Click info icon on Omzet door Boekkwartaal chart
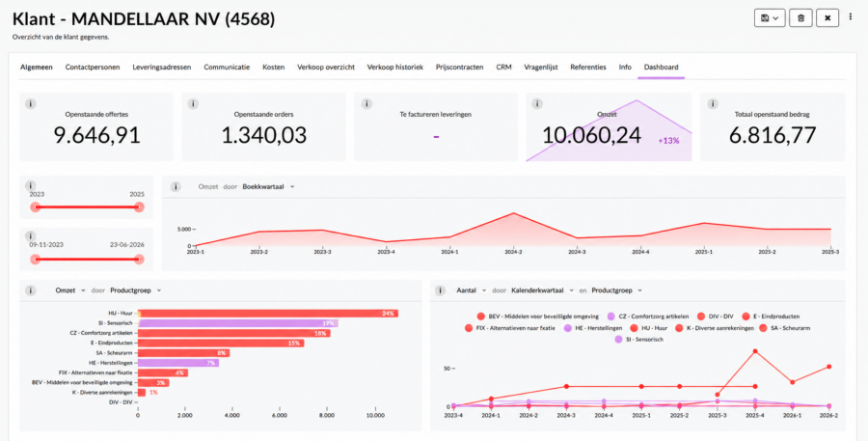 tap(176, 186)
